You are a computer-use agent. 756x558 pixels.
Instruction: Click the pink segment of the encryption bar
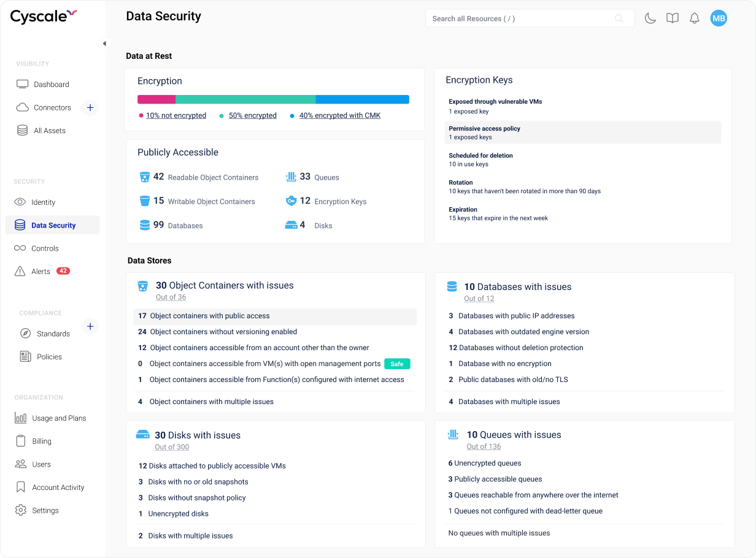click(156, 99)
